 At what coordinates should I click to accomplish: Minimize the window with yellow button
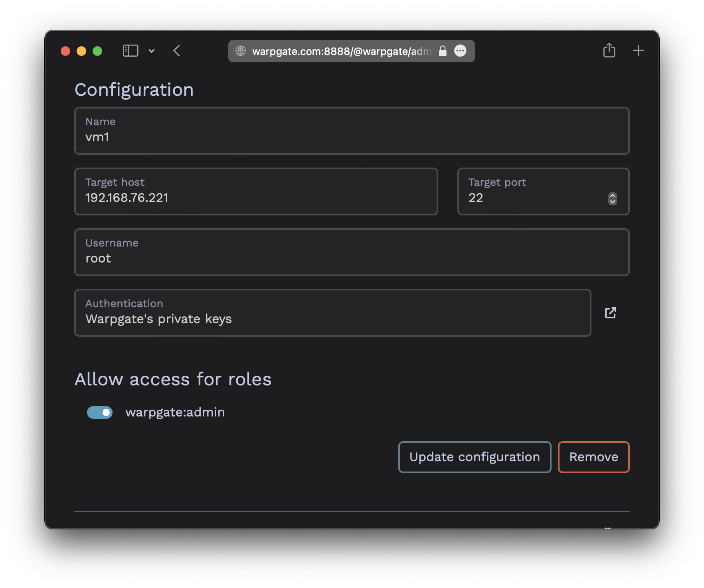(81, 51)
